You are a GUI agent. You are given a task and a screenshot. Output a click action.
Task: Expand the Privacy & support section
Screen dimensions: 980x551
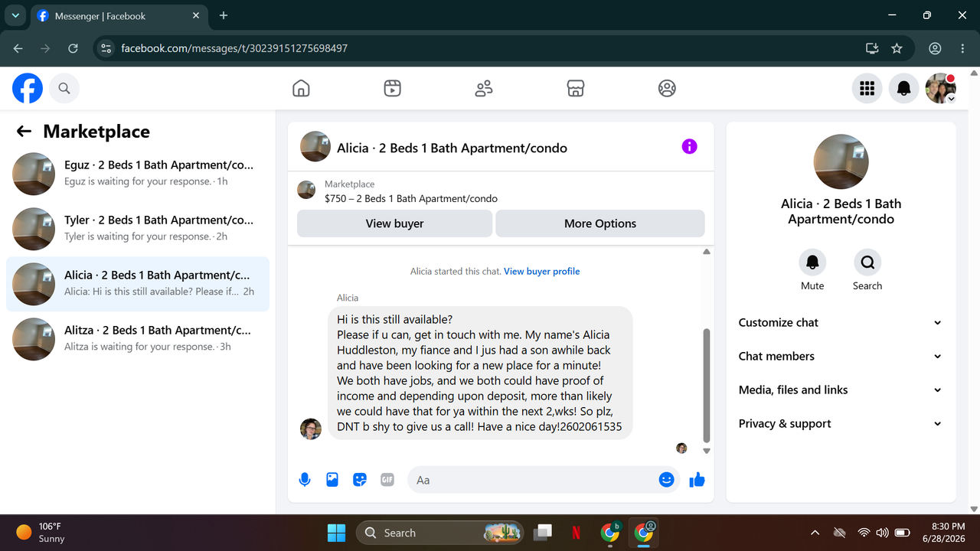point(841,424)
